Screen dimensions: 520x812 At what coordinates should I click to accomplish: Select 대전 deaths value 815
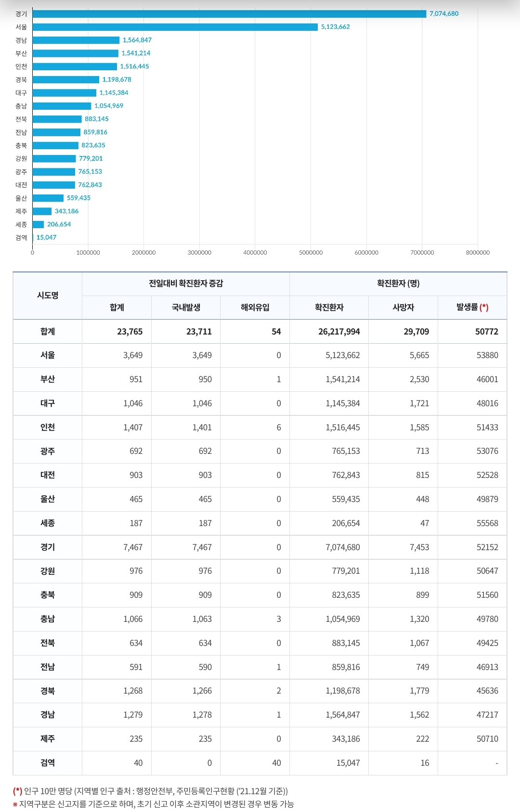pos(423,475)
